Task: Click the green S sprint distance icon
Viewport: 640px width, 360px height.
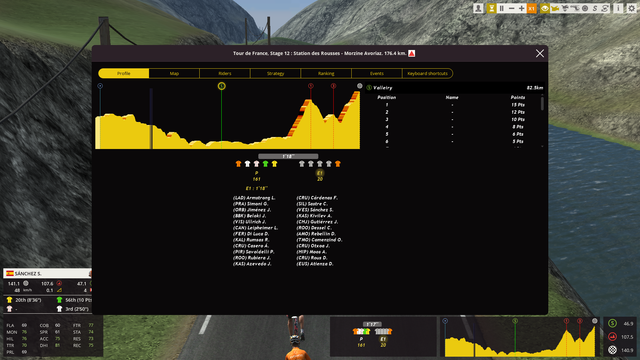Action: coord(612,323)
